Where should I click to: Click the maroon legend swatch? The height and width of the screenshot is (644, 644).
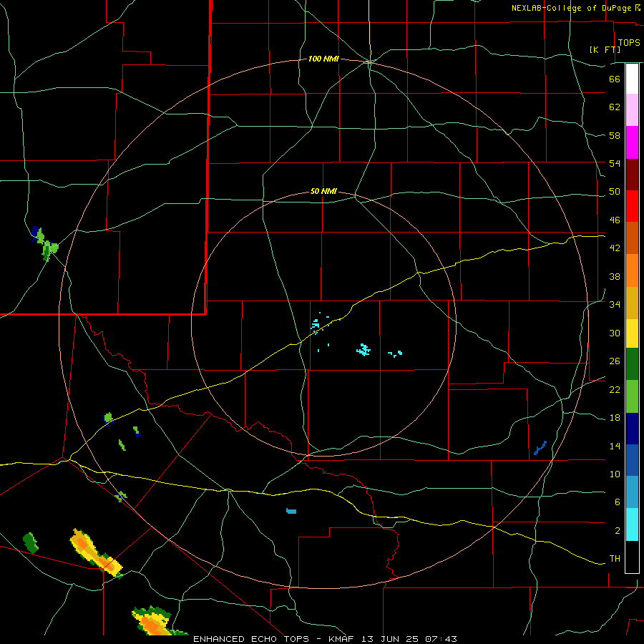coord(632,174)
